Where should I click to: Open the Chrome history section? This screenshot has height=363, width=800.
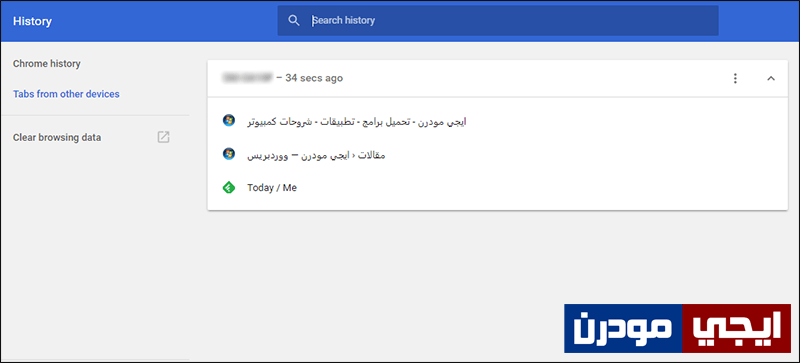point(46,64)
